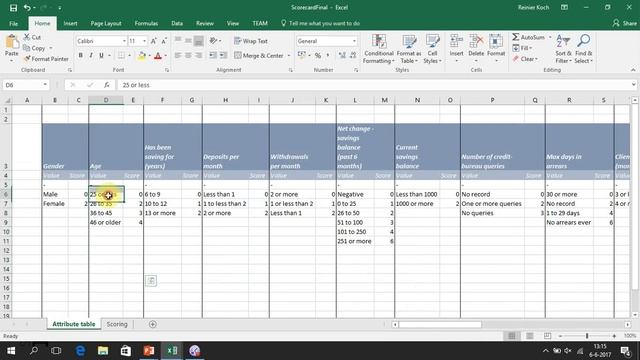Open the Font dialog launcher
The image size is (640, 360).
(167, 70)
